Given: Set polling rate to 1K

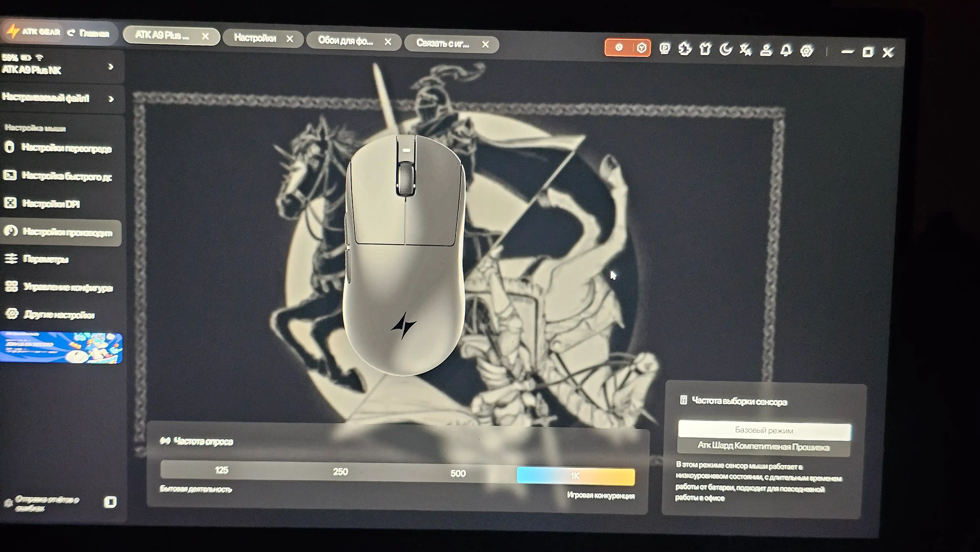Looking at the screenshot, I should pos(576,476).
